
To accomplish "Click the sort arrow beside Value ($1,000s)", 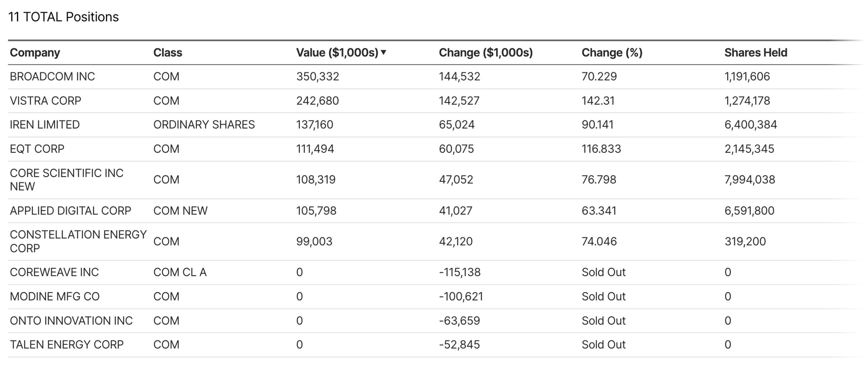I will 383,53.
